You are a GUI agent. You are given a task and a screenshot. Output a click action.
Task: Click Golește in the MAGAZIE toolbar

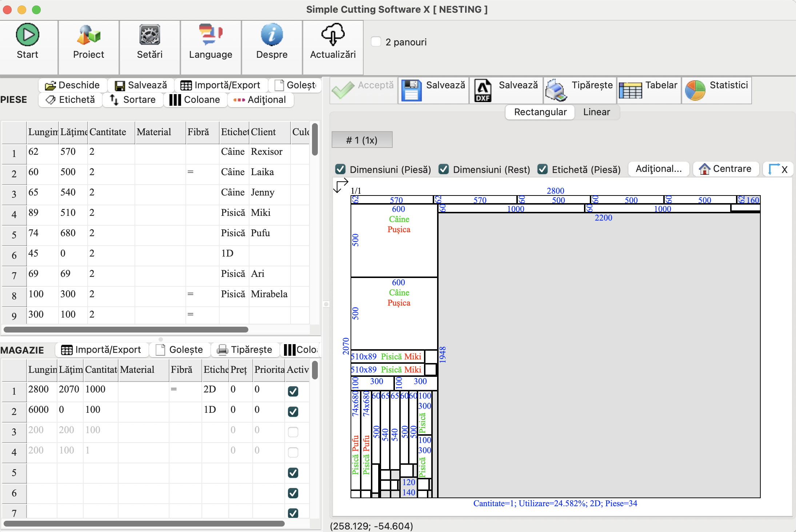click(x=180, y=350)
